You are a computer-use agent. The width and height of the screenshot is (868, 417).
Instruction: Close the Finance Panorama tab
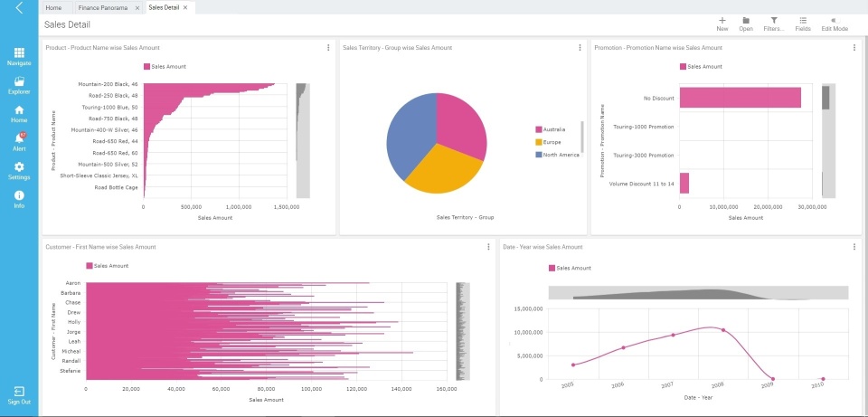(x=137, y=8)
